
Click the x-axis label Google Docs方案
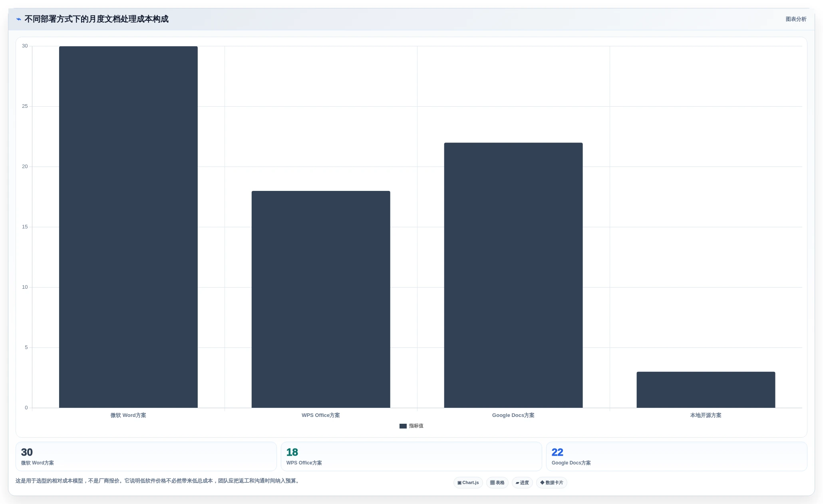[x=513, y=415]
